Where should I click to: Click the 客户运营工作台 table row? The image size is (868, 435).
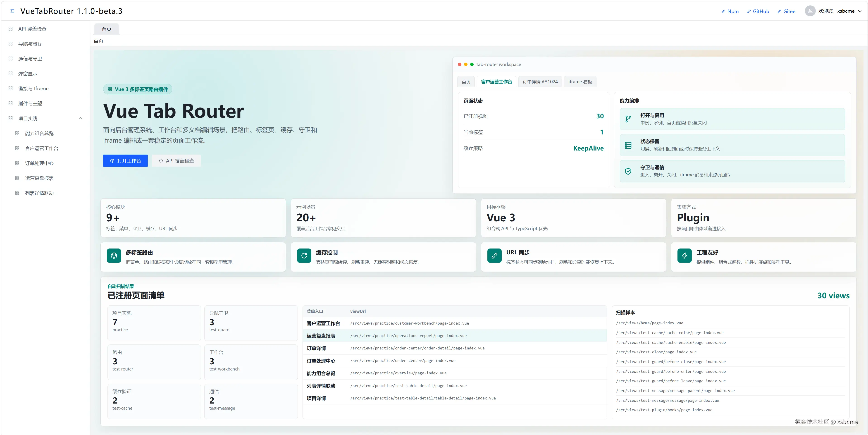click(455, 323)
